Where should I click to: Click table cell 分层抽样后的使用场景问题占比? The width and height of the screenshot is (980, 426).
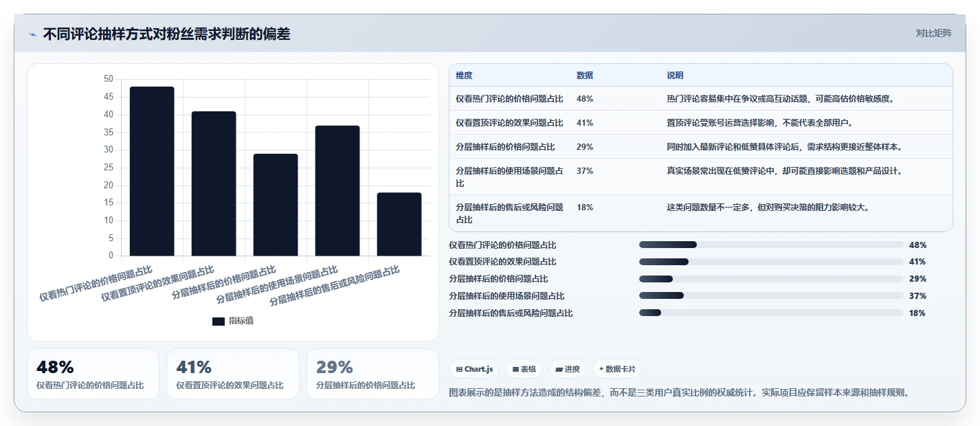click(x=509, y=177)
